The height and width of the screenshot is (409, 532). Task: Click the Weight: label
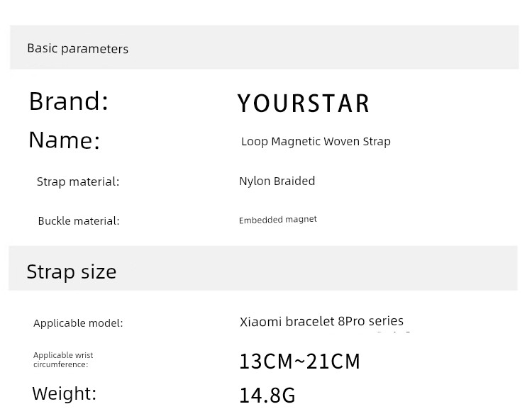(x=65, y=393)
